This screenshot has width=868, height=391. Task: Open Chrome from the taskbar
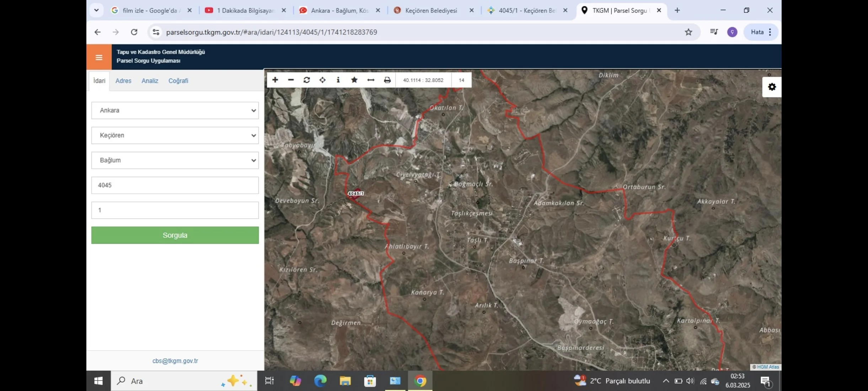(x=420, y=381)
